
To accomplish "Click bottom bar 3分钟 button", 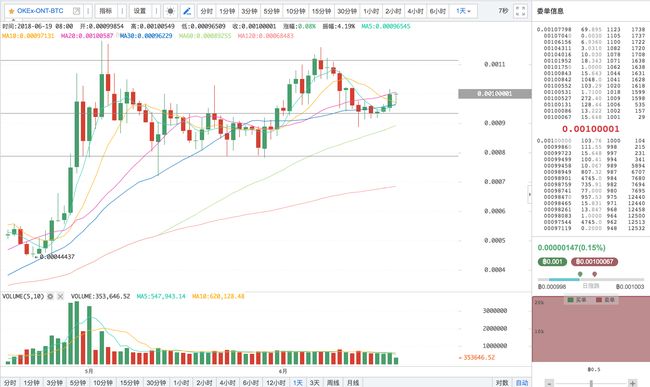I will 55,382.
